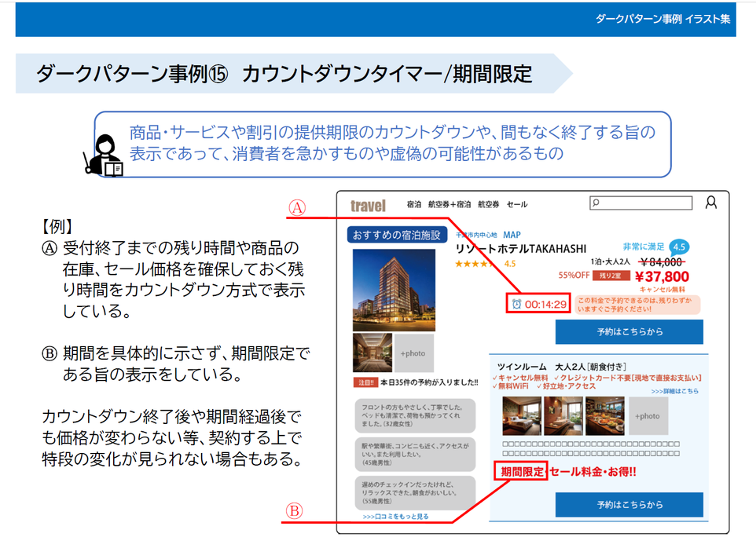756x541 pixels.
Task: Open the >>>口コミをもっと見る link
Action: pyautogui.click(x=395, y=517)
